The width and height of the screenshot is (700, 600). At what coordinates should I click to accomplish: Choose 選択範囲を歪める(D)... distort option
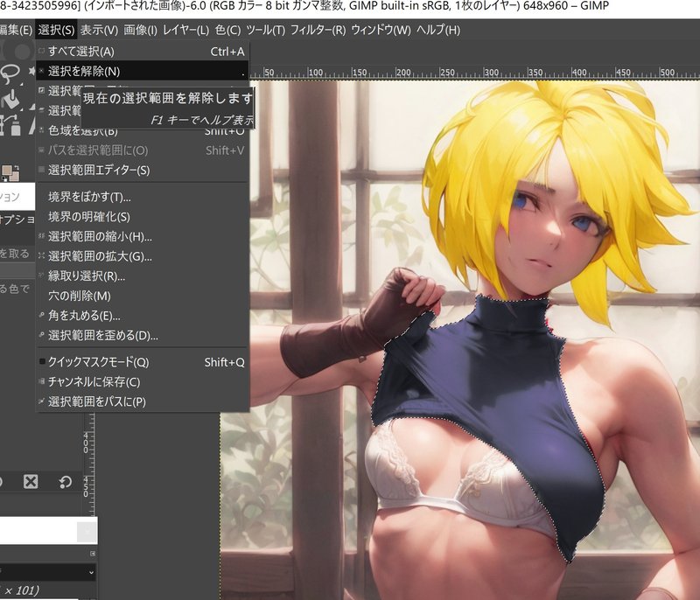tap(142, 336)
